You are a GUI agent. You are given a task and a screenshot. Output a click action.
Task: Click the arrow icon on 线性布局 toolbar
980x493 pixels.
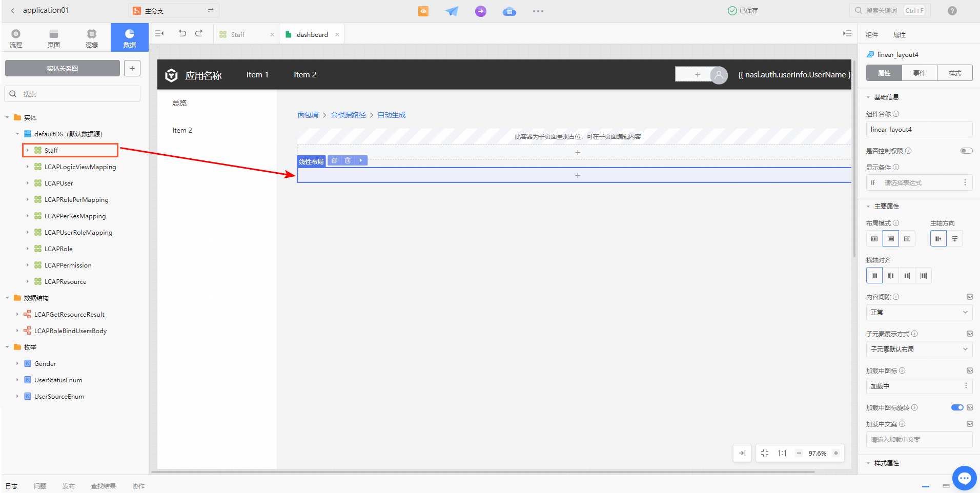361,160
